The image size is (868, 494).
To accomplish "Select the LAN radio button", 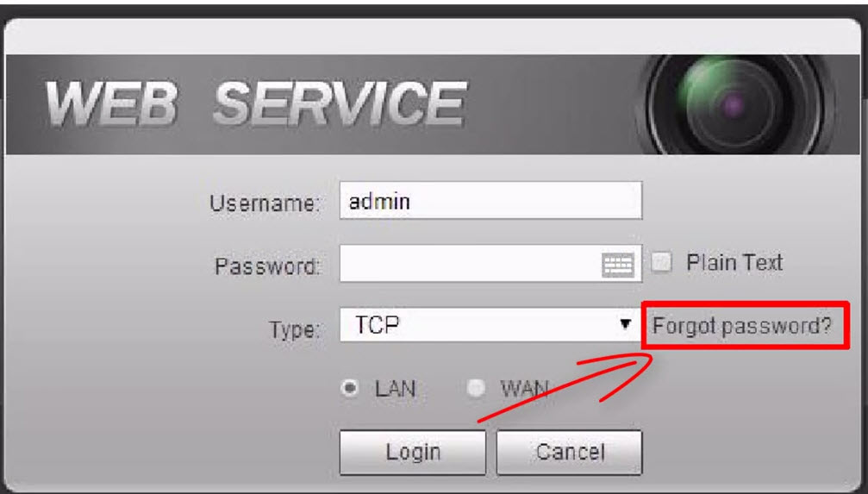I will point(349,388).
